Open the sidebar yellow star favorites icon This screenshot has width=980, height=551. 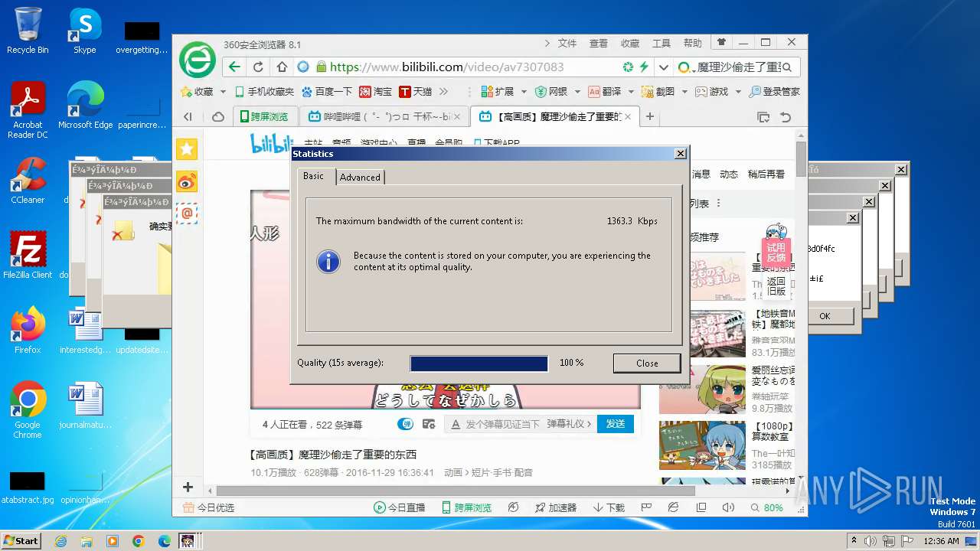[187, 149]
